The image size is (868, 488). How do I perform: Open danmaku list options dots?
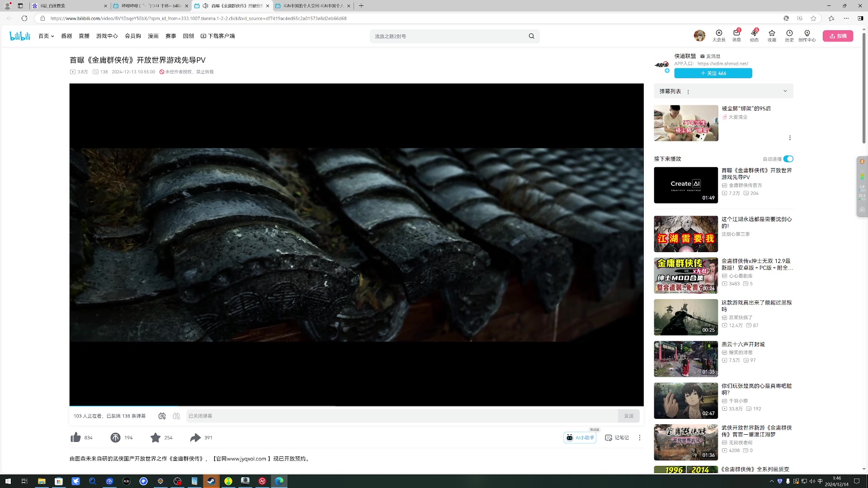(x=688, y=92)
